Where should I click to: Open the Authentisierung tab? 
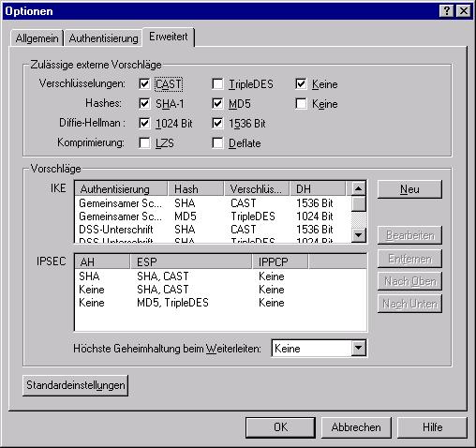[x=103, y=38]
